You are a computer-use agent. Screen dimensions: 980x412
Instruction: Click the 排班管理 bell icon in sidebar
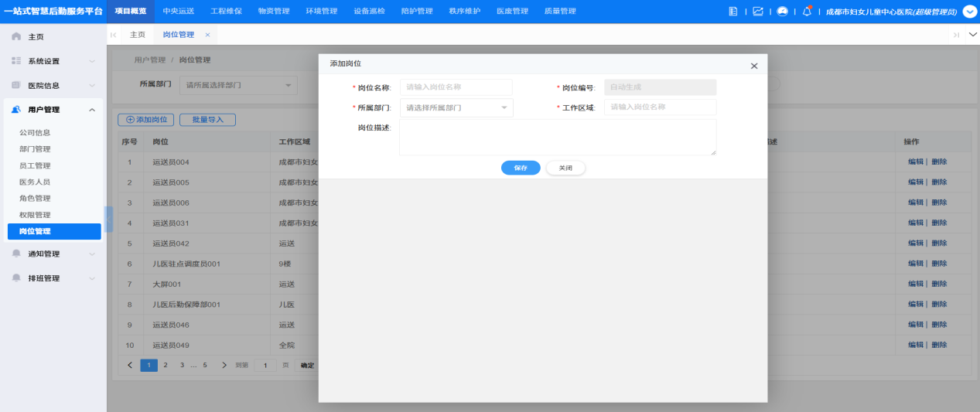pos(16,278)
